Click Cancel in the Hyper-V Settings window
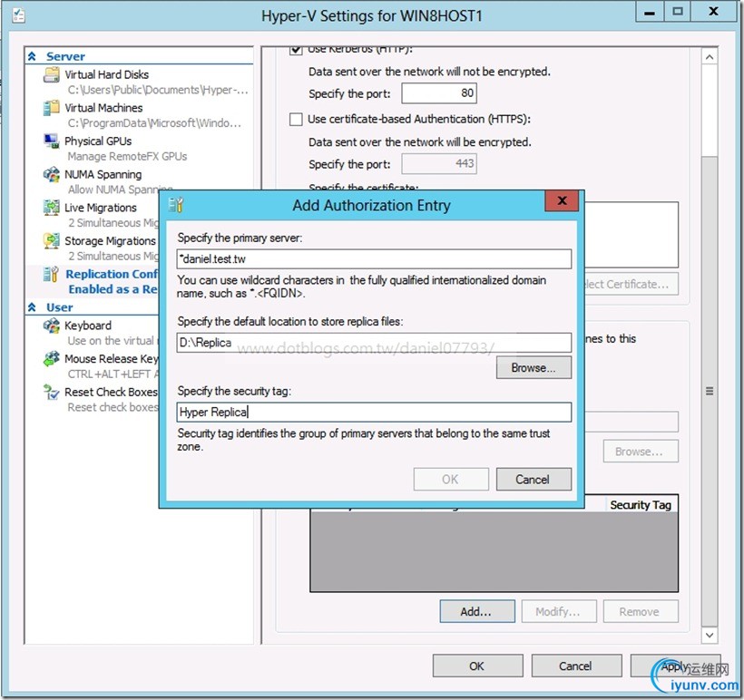 (576, 666)
